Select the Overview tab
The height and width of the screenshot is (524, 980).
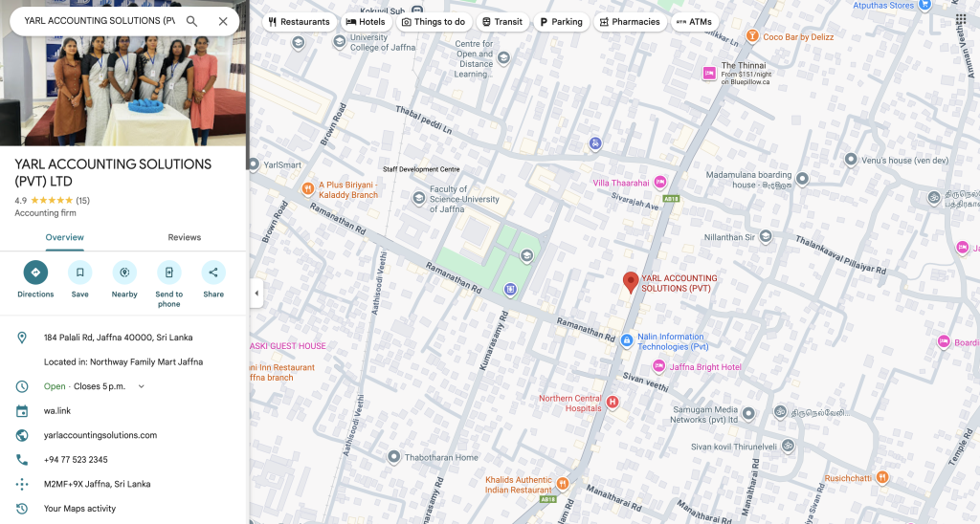pyautogui.click(x=64, y=237)
